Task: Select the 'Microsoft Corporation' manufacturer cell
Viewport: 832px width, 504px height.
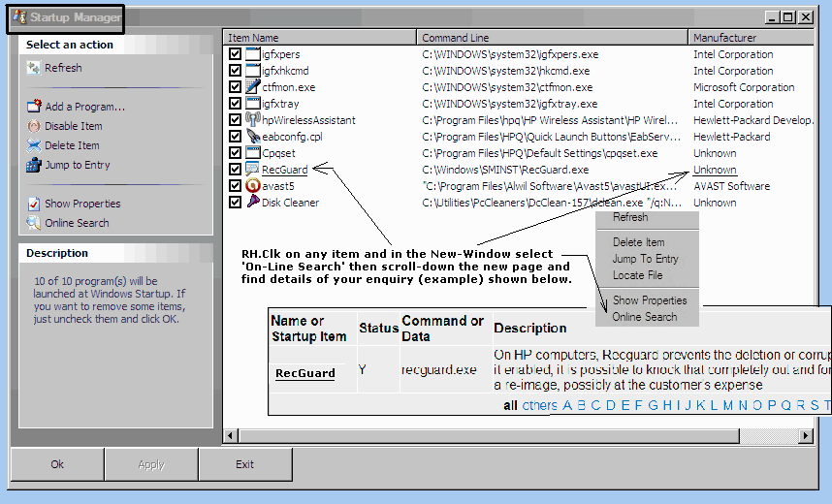Action: (744, 87)
